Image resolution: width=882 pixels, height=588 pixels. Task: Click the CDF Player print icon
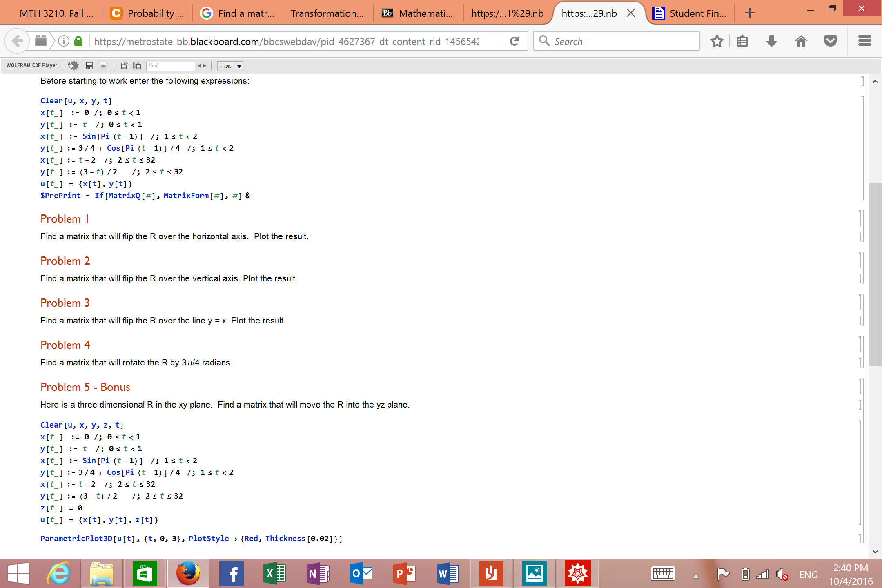[104, 66]
